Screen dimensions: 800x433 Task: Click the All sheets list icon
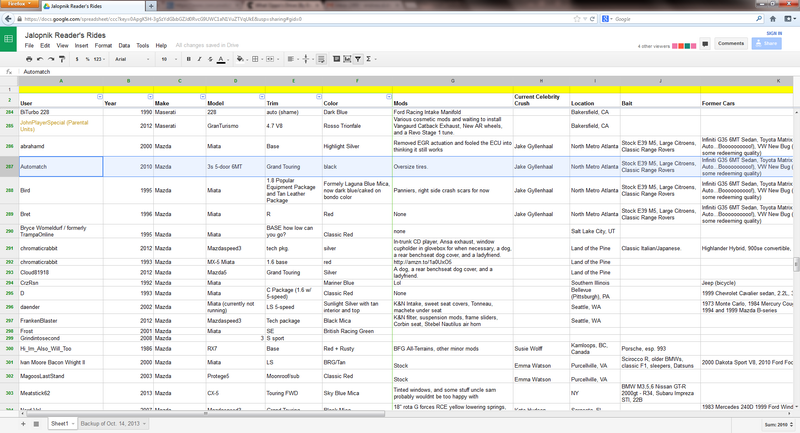pyautogui.click(x=36, y=424)
